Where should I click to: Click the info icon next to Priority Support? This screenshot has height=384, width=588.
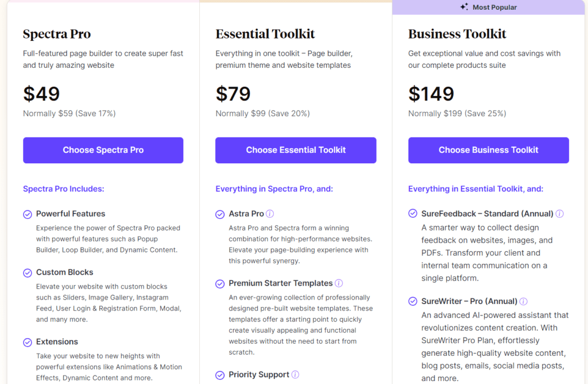tap(295, 374)
